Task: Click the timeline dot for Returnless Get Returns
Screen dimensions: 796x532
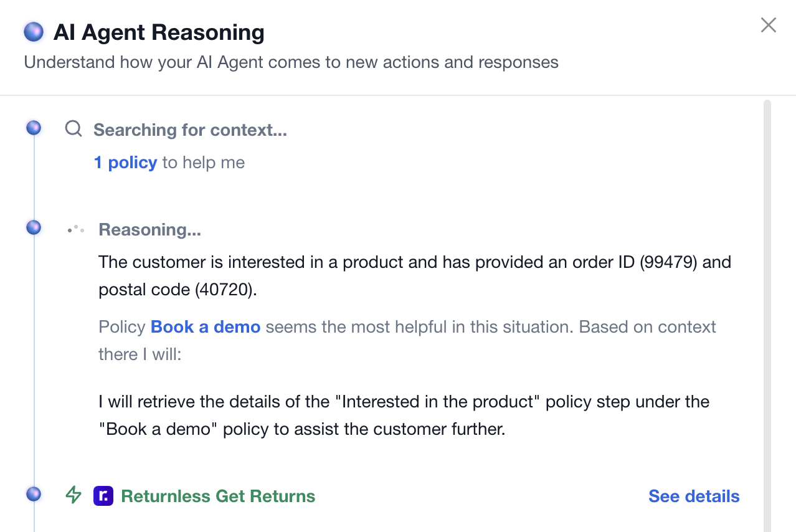Action: click(x=34, y=494)
